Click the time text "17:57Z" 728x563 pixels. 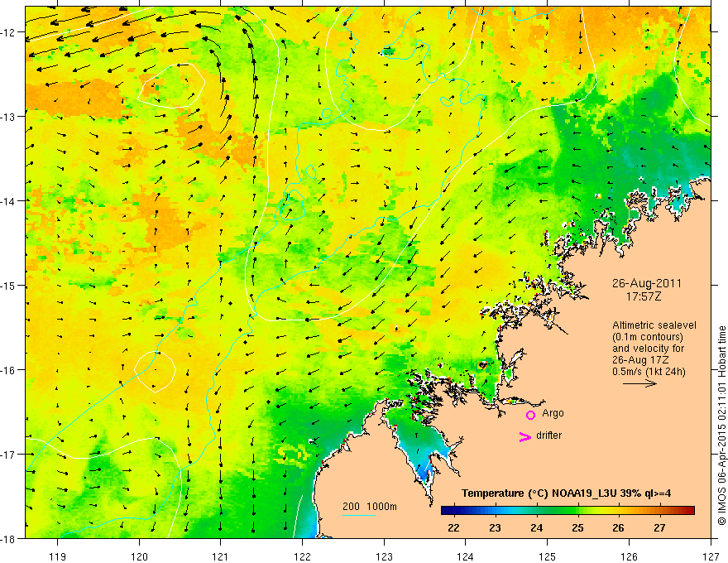pos(643,296)
